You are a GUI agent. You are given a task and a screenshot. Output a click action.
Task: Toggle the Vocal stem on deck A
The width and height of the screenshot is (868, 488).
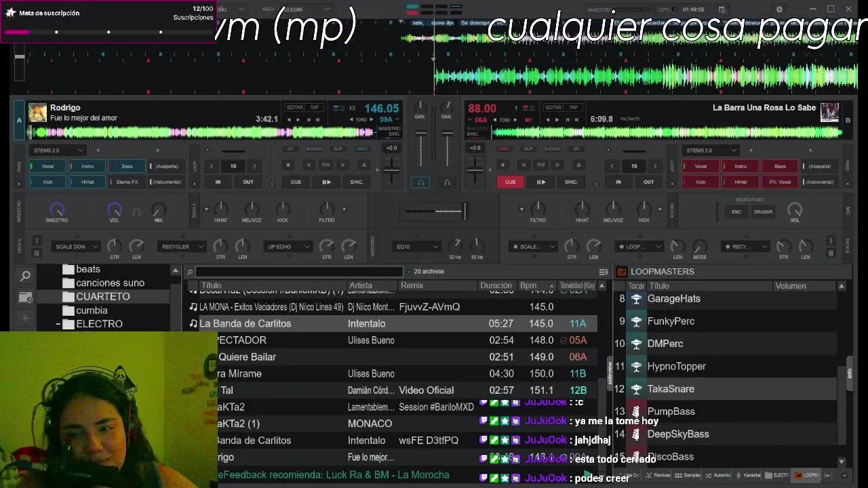click(47, 166)
